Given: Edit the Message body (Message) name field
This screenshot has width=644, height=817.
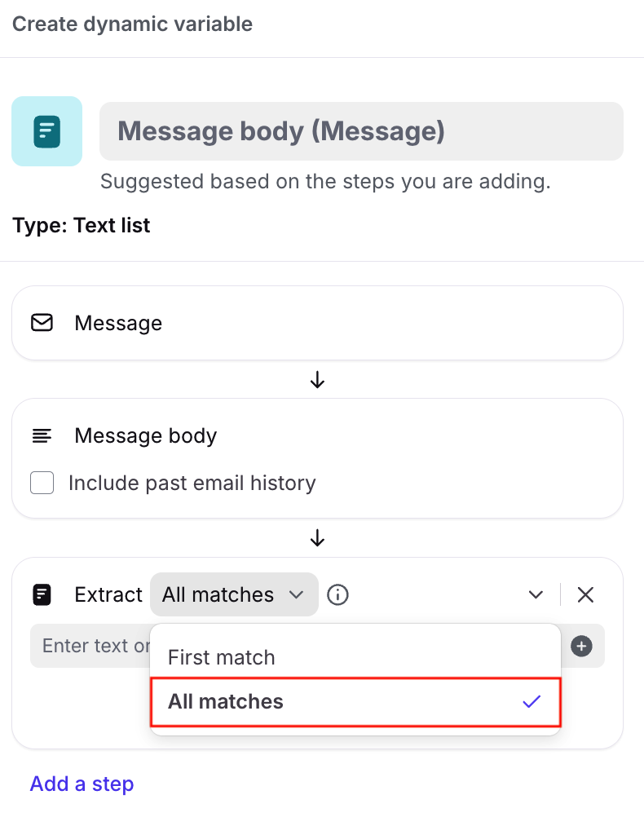Looking at the screenshot, I should click(360, 131).
